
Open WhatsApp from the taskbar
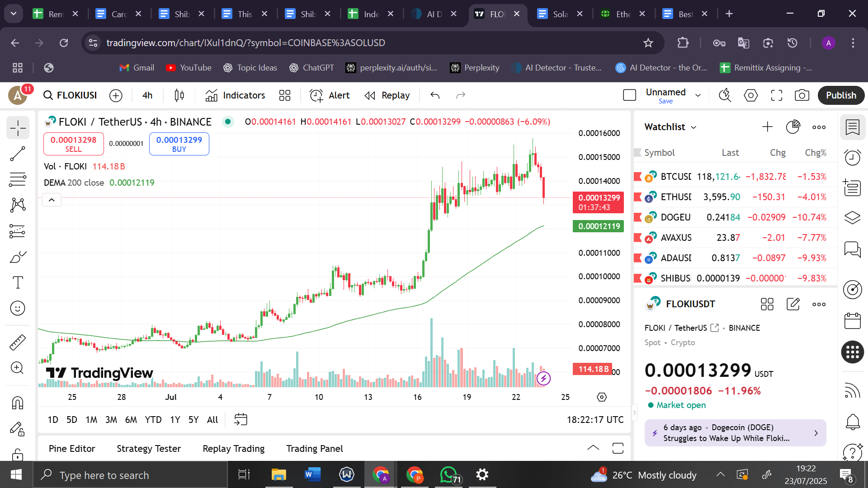pyautogui.click(x=449, y=475)
